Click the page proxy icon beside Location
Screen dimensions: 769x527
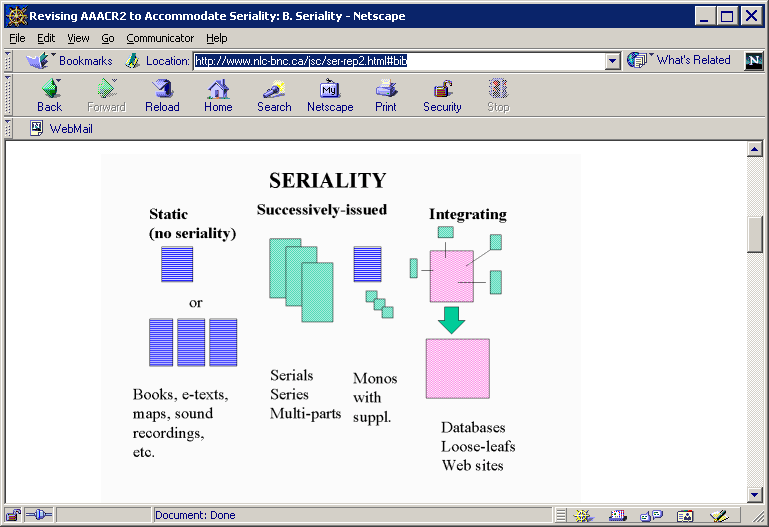tap(132, 61)
